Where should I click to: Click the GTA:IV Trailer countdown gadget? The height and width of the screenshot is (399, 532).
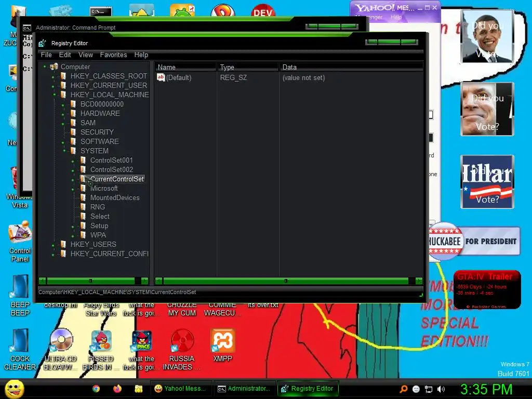(x=487, y=290)
